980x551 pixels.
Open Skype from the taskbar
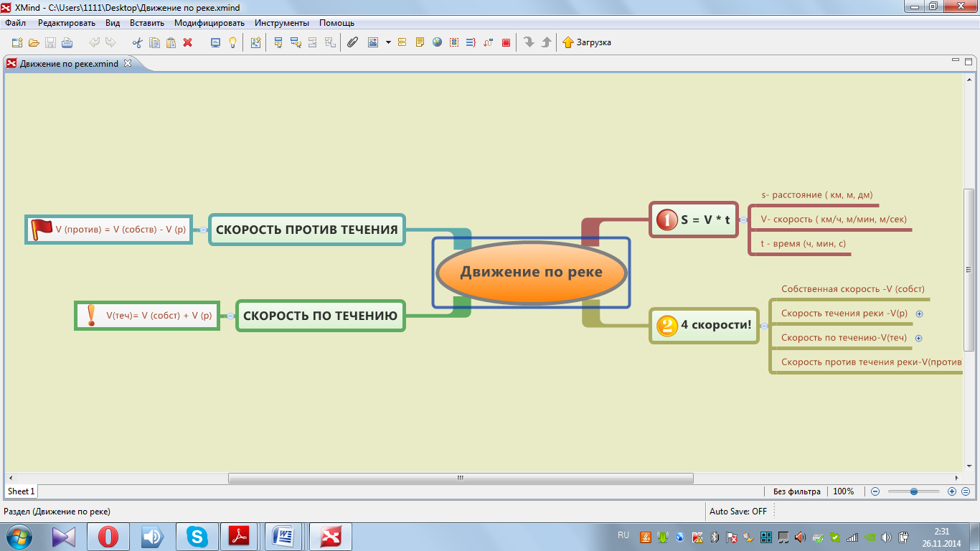[x=197, y=537]
